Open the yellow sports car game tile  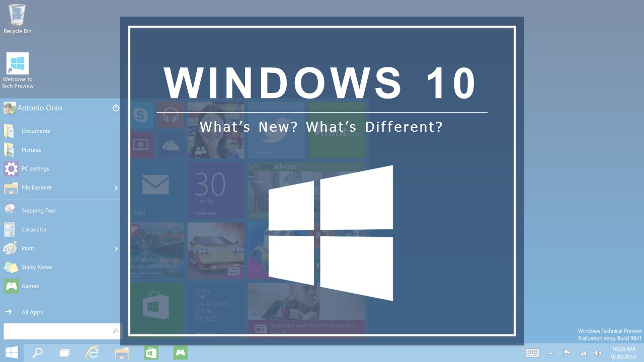(x=216, y=250)
